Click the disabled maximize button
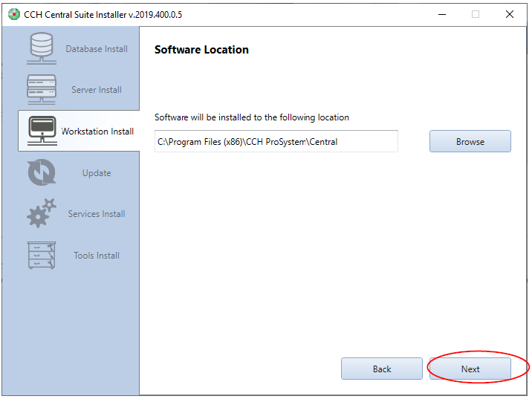This screenshot has height=399, width=532. 476,14
